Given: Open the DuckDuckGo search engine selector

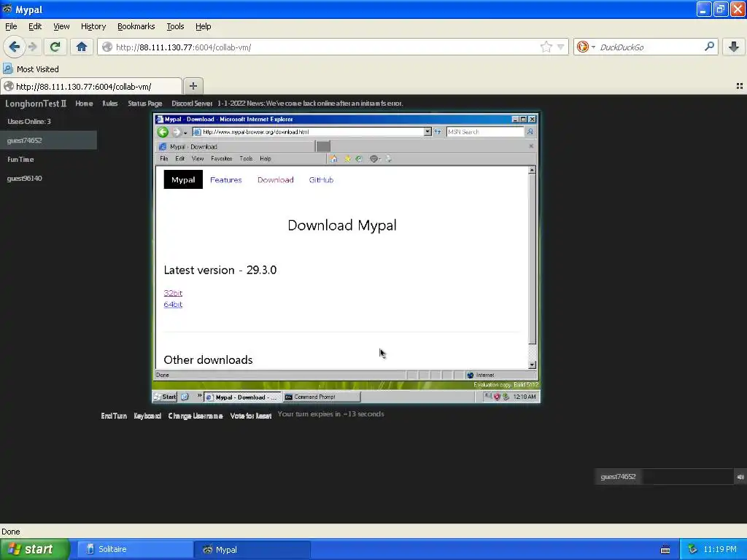Looking at the screenshot, I should click(x=586, y=47).
